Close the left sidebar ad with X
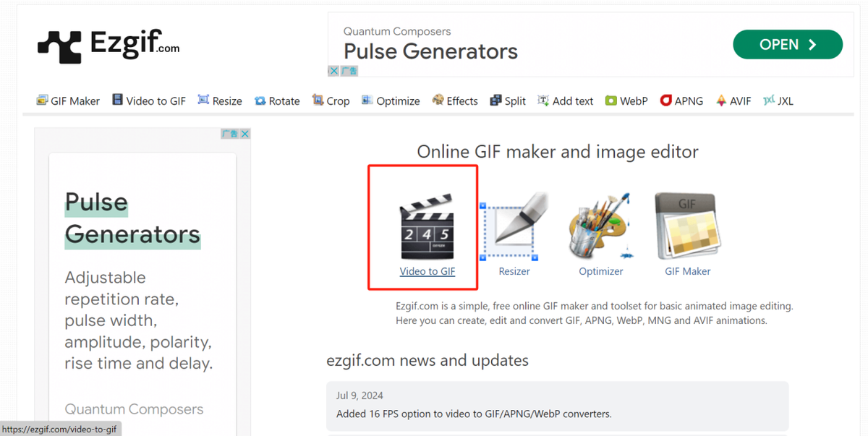Screen dimensions: 868x436 point(245,134)
